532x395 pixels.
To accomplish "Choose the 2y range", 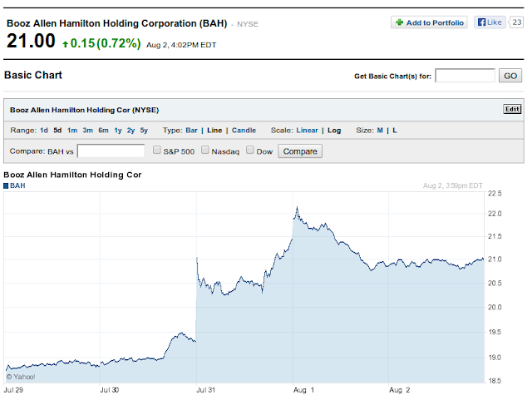I will [131, 131].
